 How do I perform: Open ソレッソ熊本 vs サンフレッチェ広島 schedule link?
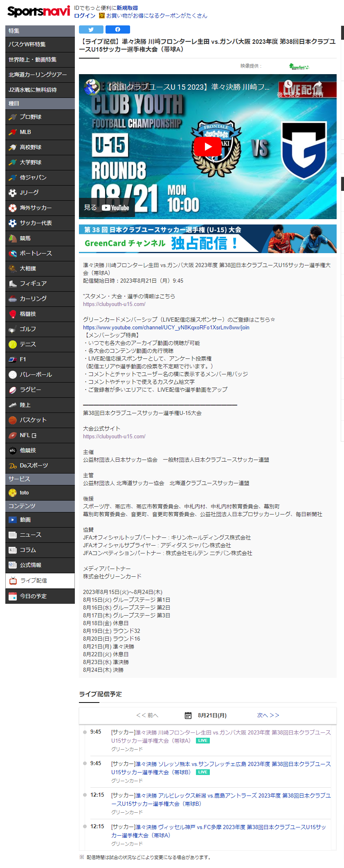pos(221,768)
